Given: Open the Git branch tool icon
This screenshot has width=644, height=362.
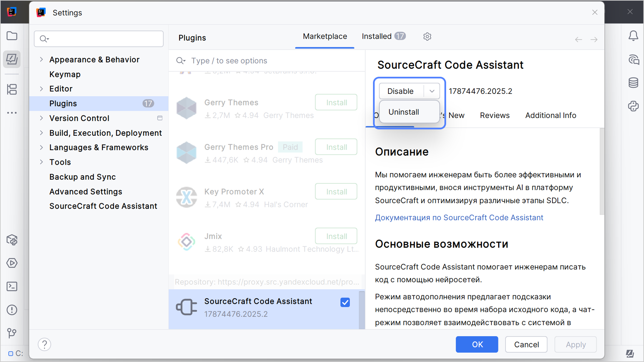Looking at the screenshot, I should pyautogui.click(x=12, y=333).
